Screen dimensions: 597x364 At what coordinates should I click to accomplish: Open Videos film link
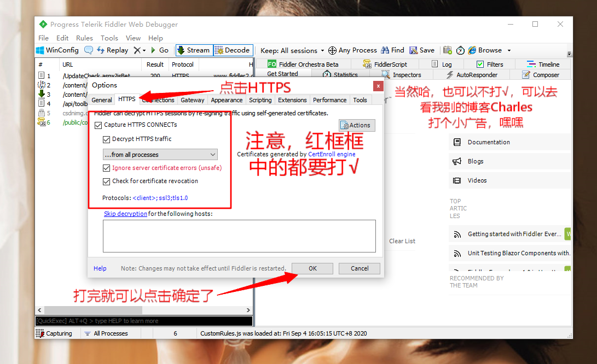click(x=457, y=180)
